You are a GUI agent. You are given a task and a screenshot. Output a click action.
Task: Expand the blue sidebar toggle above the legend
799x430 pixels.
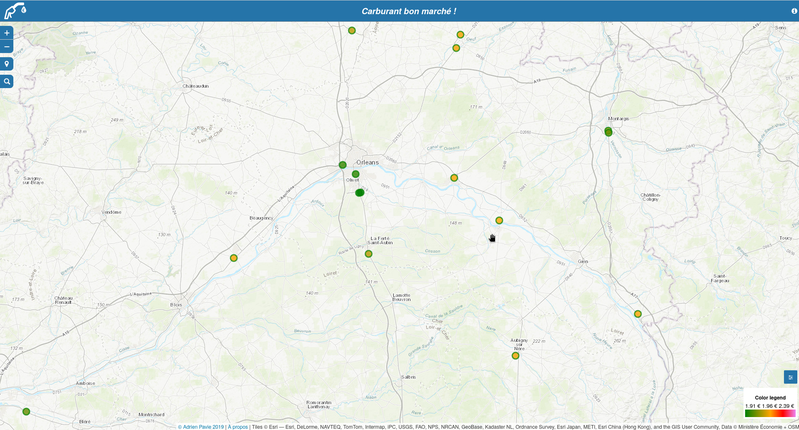coord(790,377)
